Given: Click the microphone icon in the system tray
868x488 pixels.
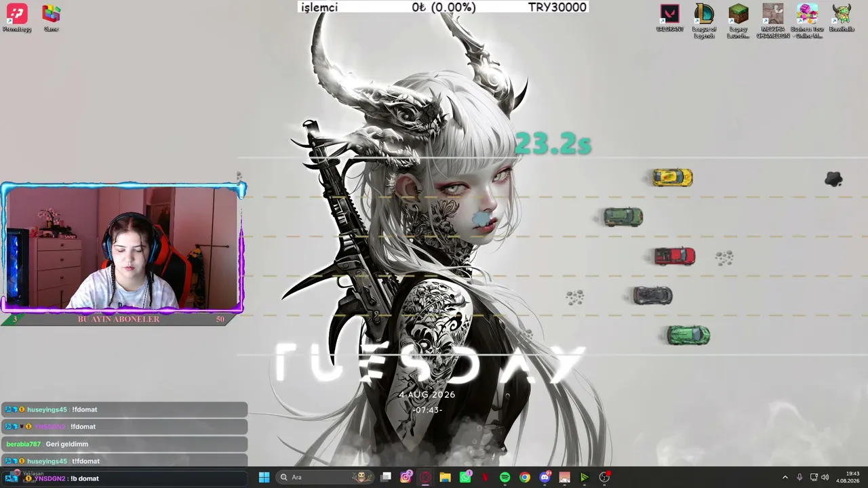Looking at the screenshot, I should click(800, 477).
